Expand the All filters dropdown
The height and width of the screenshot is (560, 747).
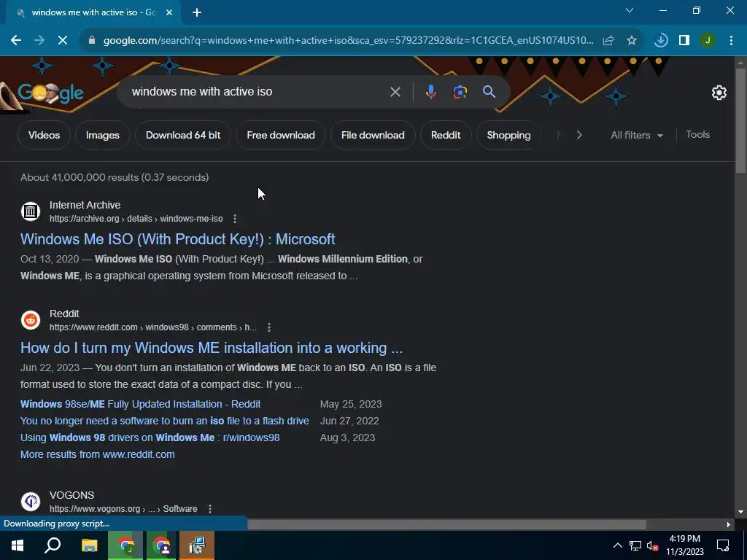[x=636, y=135]
